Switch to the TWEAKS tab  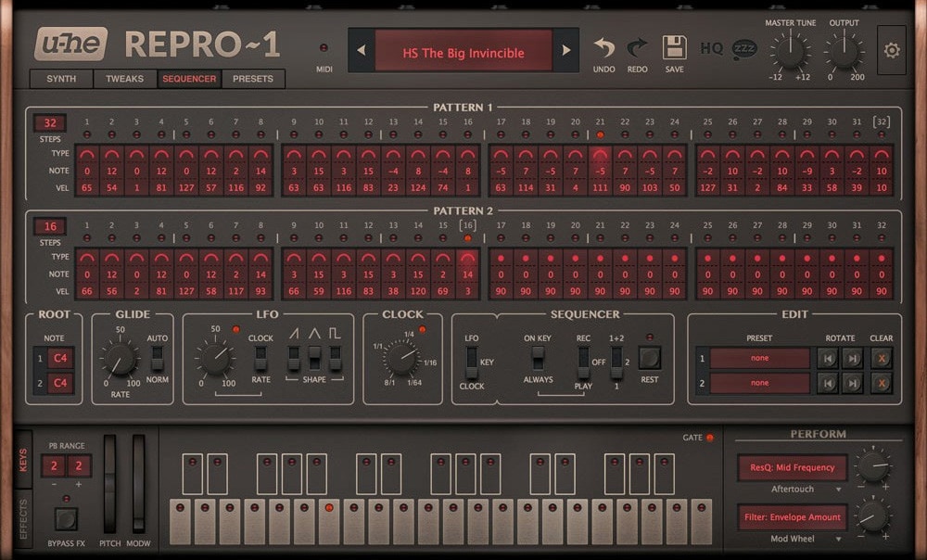point(125,79)
